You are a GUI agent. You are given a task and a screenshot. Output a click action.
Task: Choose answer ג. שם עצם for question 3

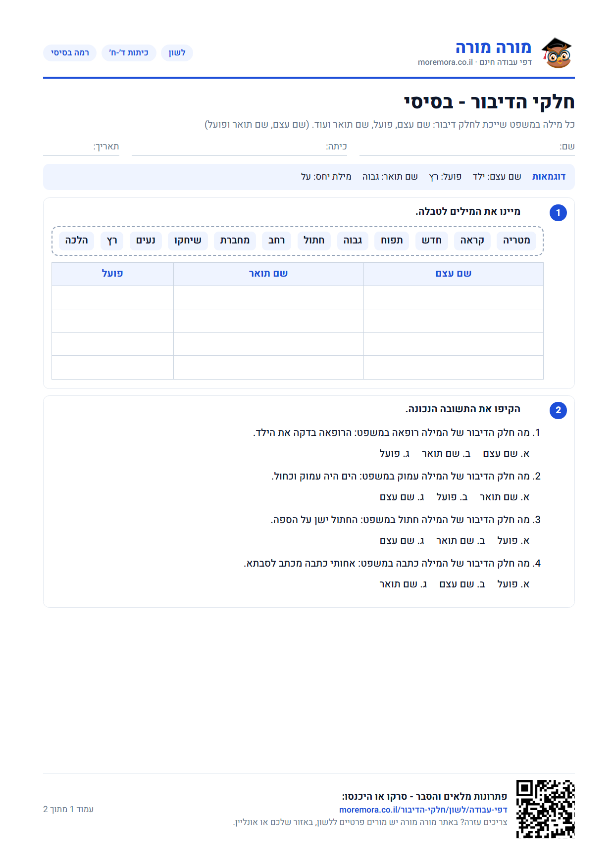click(402, 541)
